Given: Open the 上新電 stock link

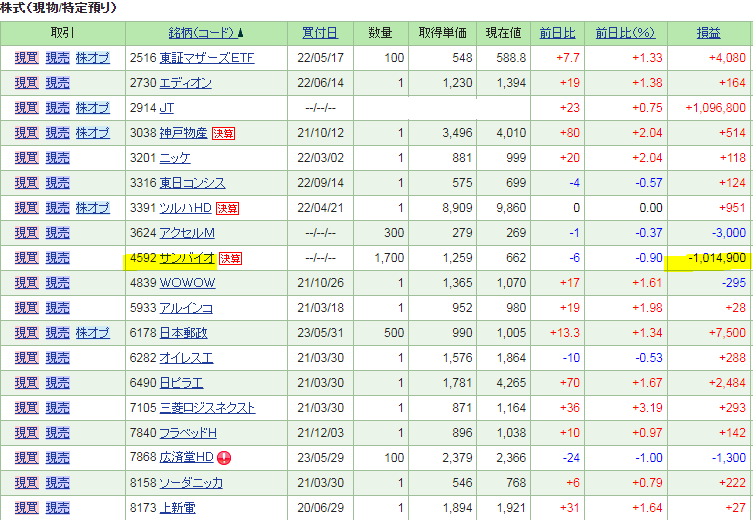Looking at the screenshot, I should click(x=177, y=508).
